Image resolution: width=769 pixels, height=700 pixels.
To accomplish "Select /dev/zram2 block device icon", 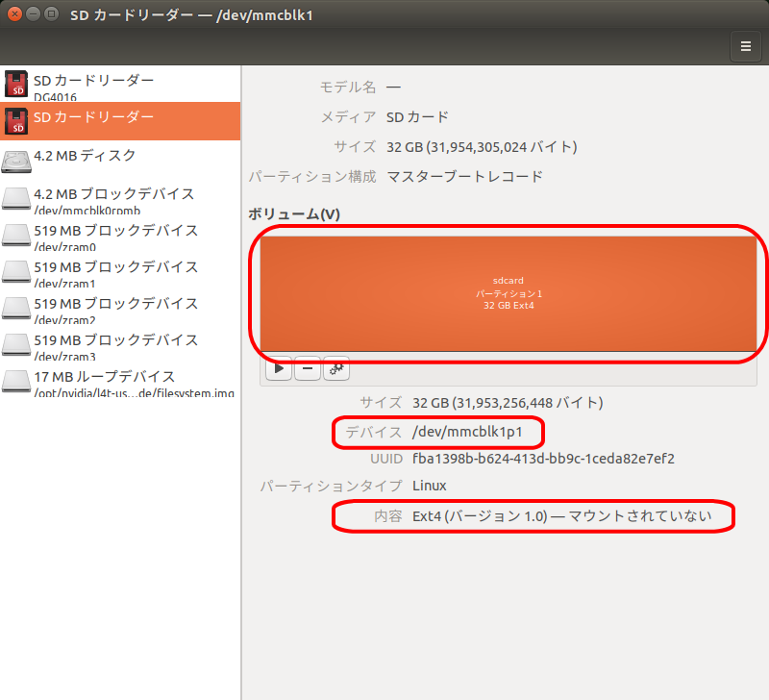I will click(16, 308).
